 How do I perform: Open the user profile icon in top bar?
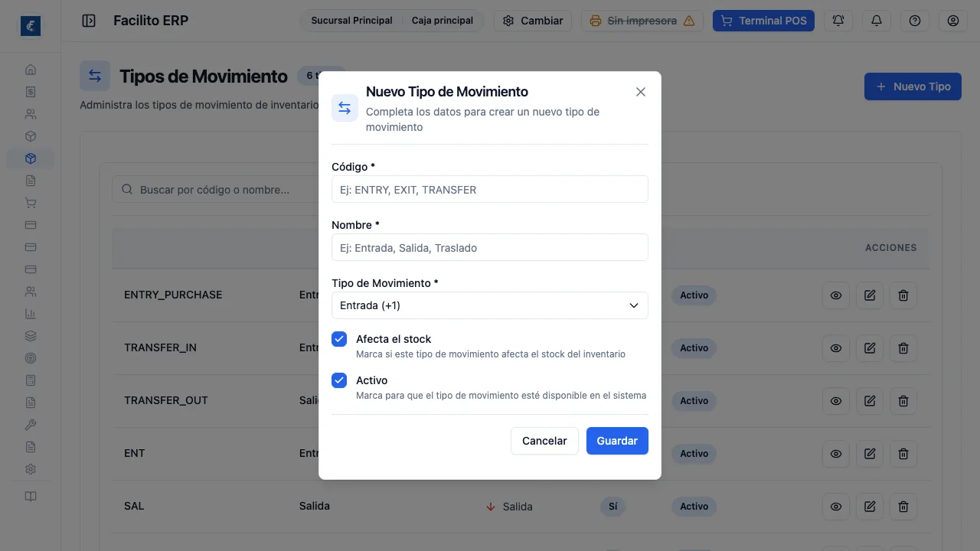(x=953, y=21)
